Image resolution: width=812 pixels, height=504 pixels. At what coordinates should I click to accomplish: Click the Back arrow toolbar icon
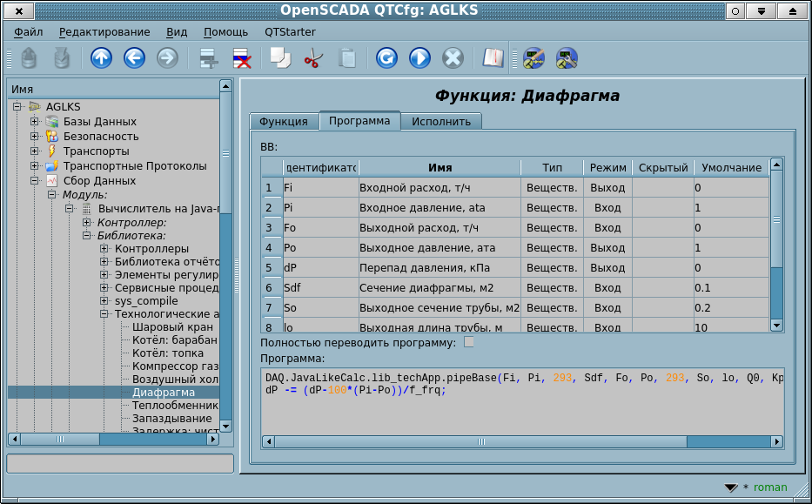(x=134, y=58)
